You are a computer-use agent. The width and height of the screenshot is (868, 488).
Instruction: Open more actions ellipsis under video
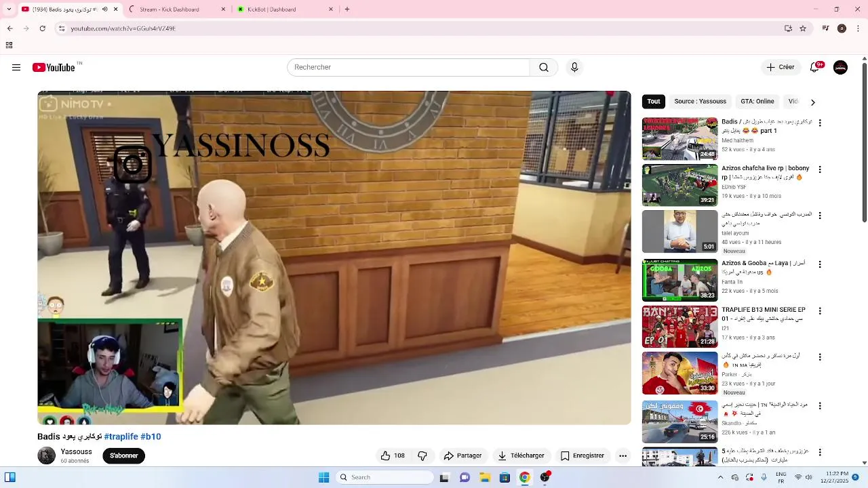click(x=623, y=455)
